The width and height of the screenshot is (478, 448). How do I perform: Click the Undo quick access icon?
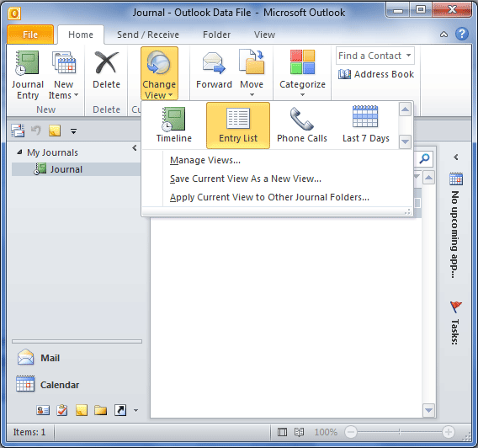35,131
